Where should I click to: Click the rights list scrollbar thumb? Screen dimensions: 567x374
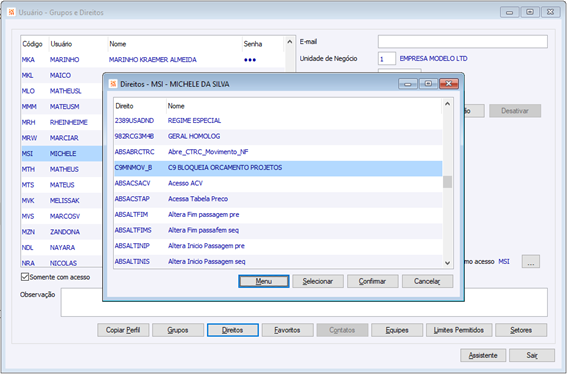click(447, 182)
